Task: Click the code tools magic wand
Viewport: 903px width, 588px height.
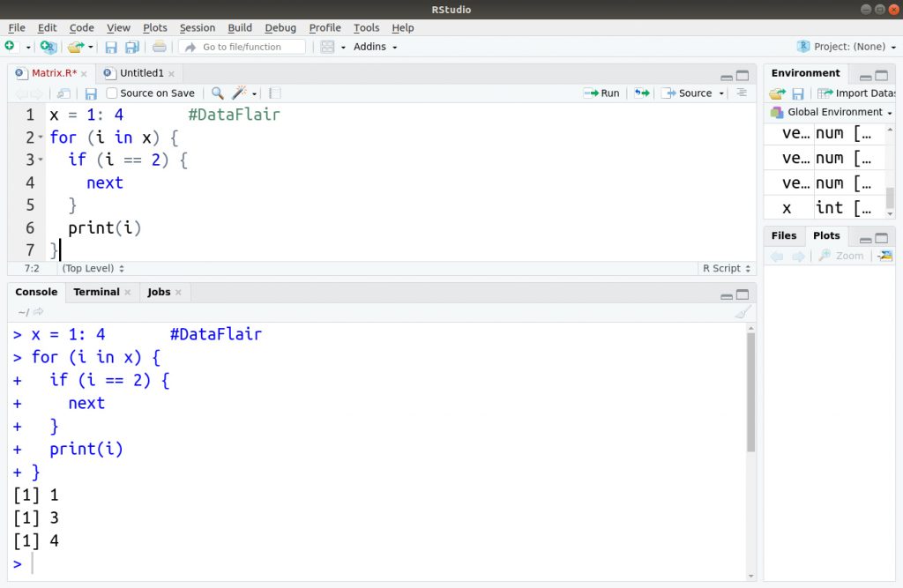Action: 239,93
